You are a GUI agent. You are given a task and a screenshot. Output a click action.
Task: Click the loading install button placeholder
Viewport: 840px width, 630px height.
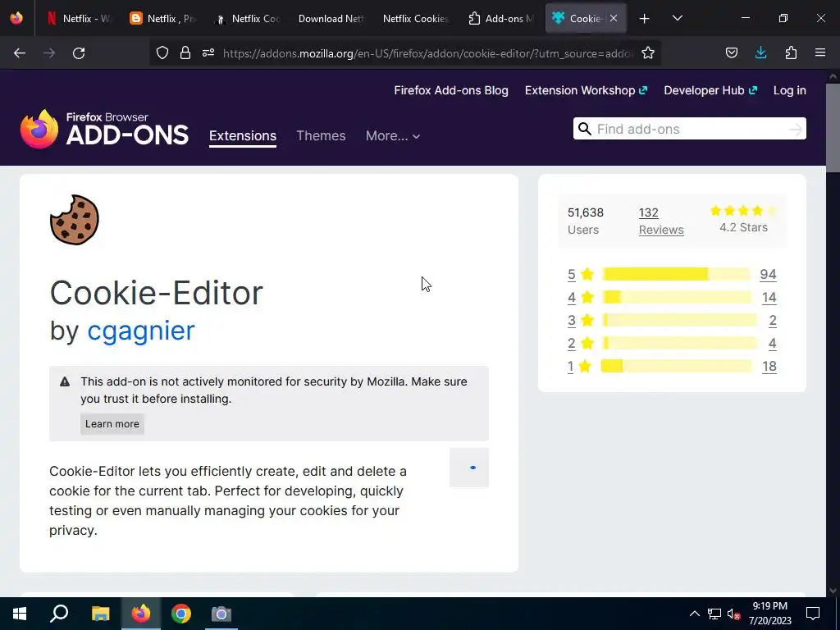pos(469,468)
